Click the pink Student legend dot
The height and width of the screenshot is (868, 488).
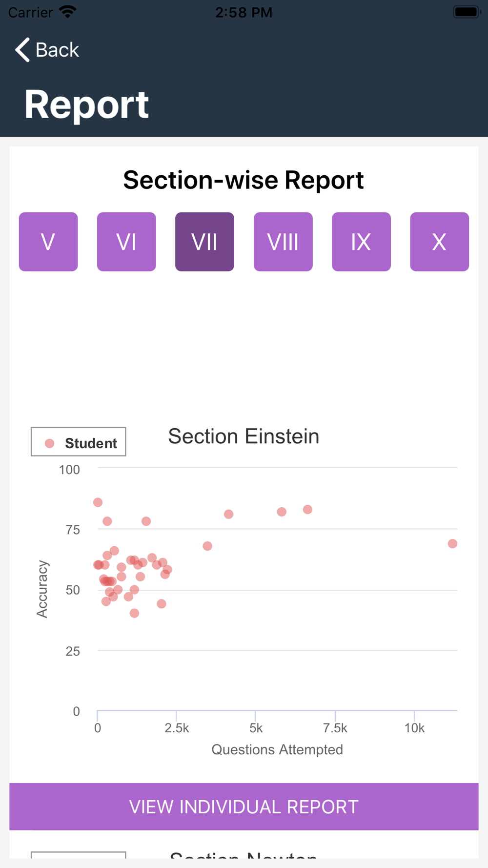pos(49,443)
